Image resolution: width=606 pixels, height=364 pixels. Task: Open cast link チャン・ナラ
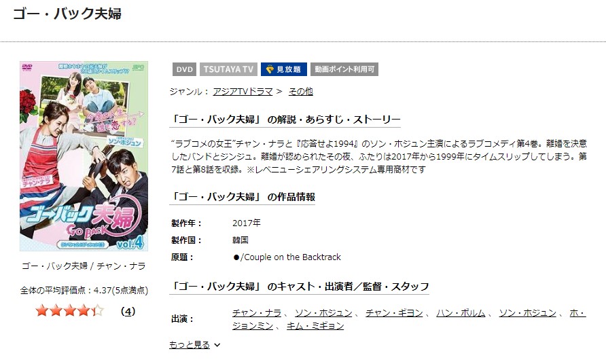click(x=257, y=312)
